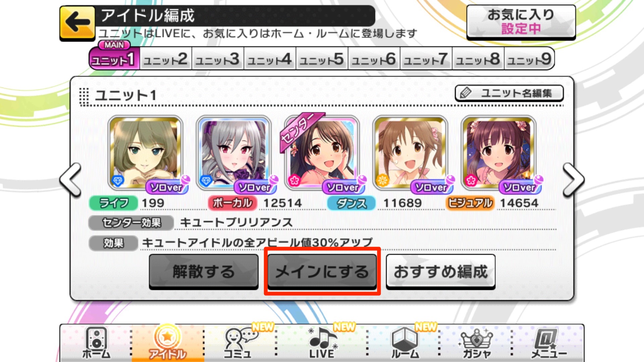Click the おすすめ編成 button
The width and height of the screenshot is (644, 362).
440,271
